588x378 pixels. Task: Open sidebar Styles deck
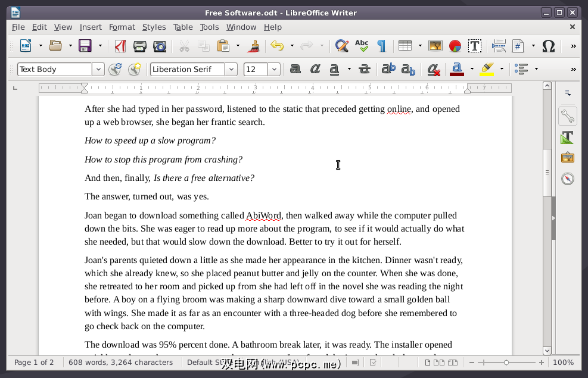point(568,138)
